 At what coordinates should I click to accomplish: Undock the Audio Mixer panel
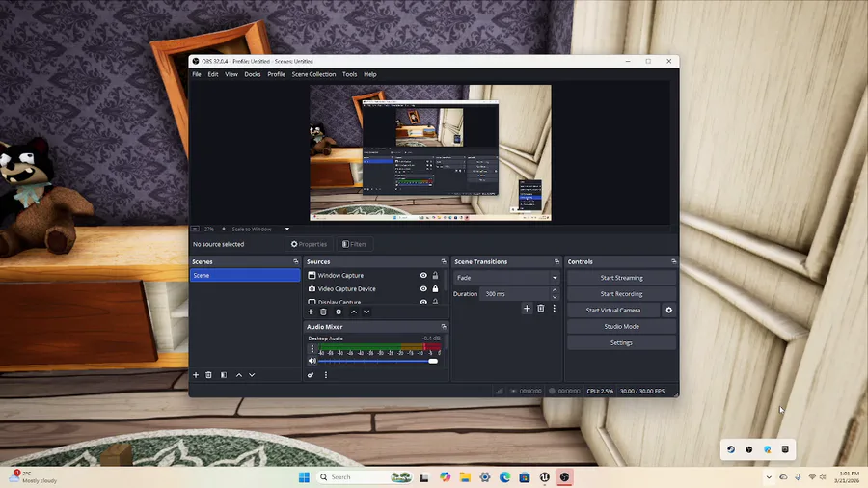(x=444, y=326)
